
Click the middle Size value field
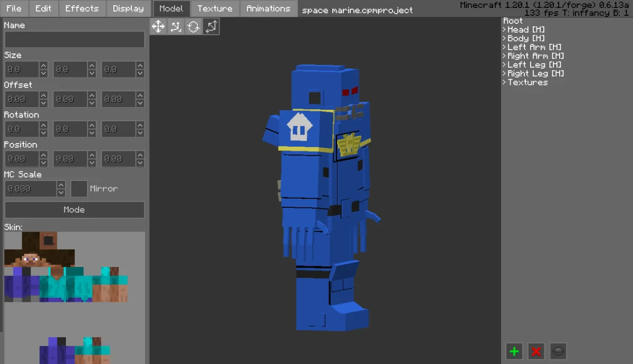point(70,70)
